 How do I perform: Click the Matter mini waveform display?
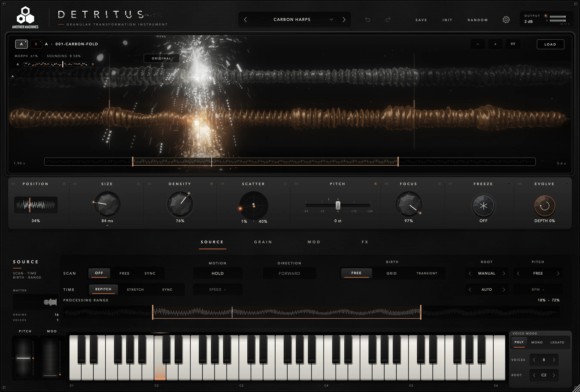click(36, 302)
